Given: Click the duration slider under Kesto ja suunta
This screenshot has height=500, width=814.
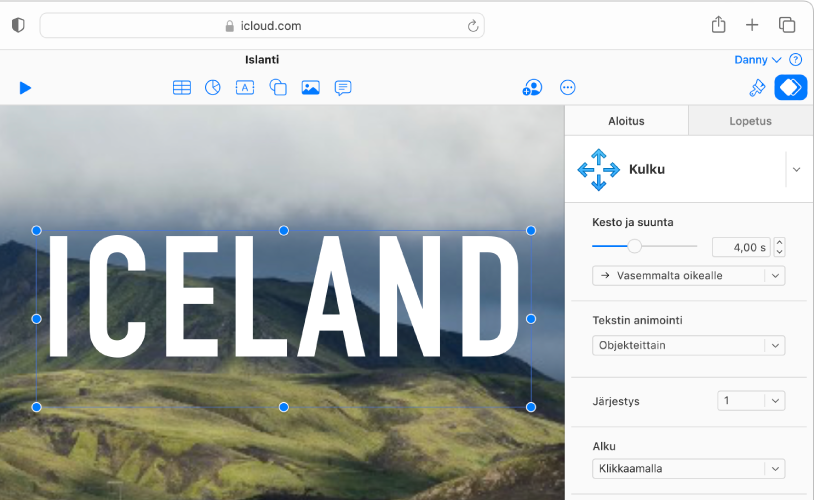Looking at the screenshot, I should point(644,246).
